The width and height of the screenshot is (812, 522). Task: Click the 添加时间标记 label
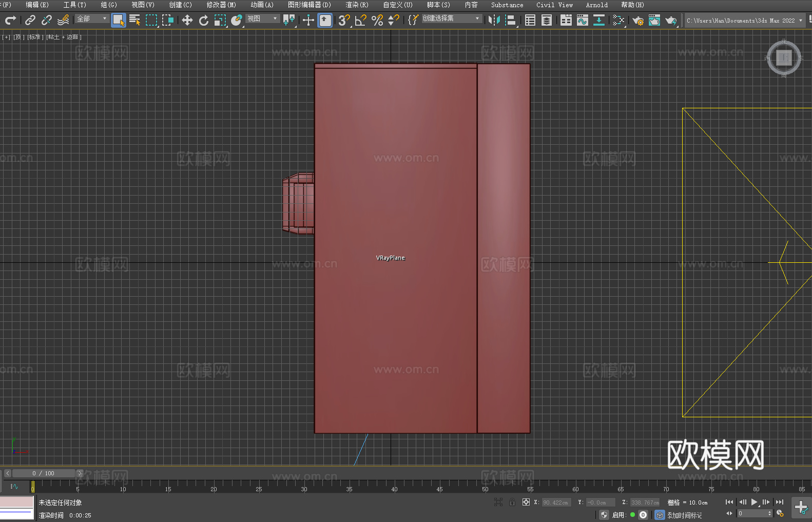684,515
